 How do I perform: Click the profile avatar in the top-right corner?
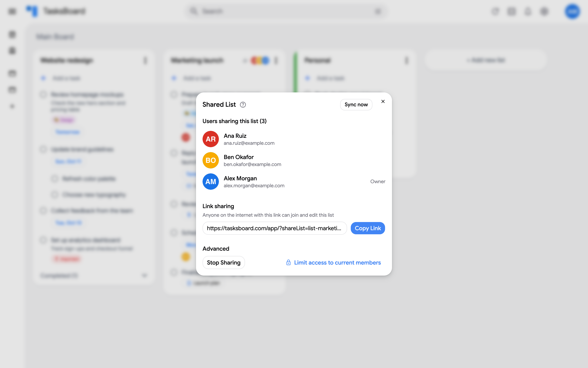pyautogui.click(x=572, y=11)
